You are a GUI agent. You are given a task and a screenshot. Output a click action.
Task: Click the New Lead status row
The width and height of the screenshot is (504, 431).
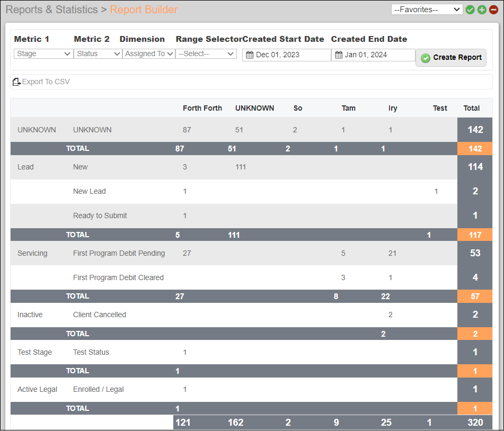click(90, 192)
